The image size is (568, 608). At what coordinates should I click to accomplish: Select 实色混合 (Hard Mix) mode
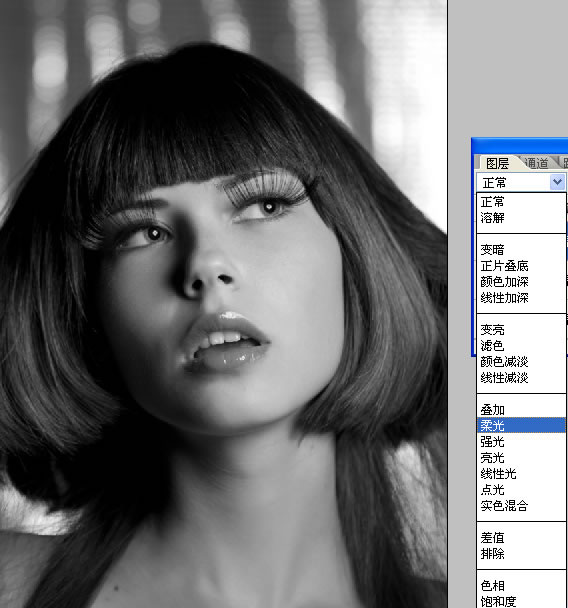[x=521, y=506]
